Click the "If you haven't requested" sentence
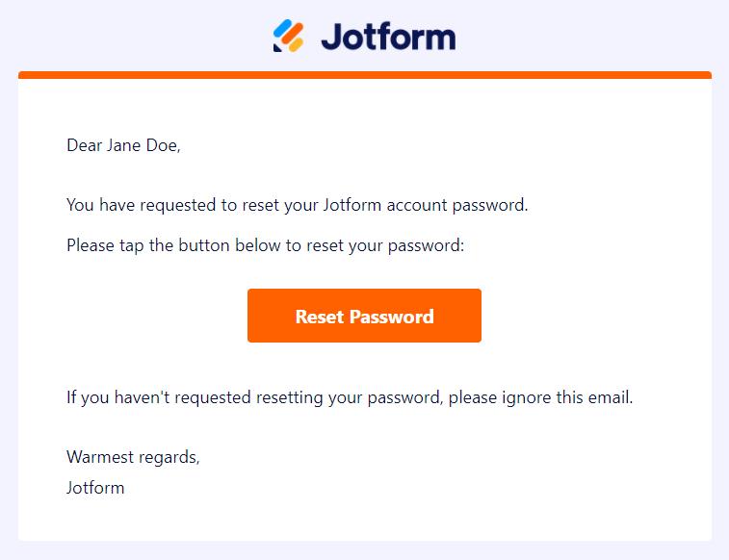 350,396
